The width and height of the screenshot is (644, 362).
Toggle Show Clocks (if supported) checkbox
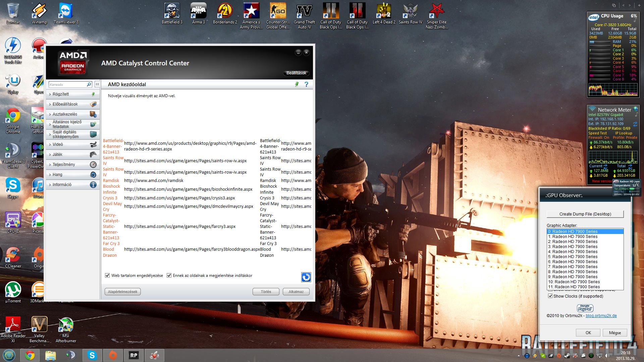pos(550,296)
